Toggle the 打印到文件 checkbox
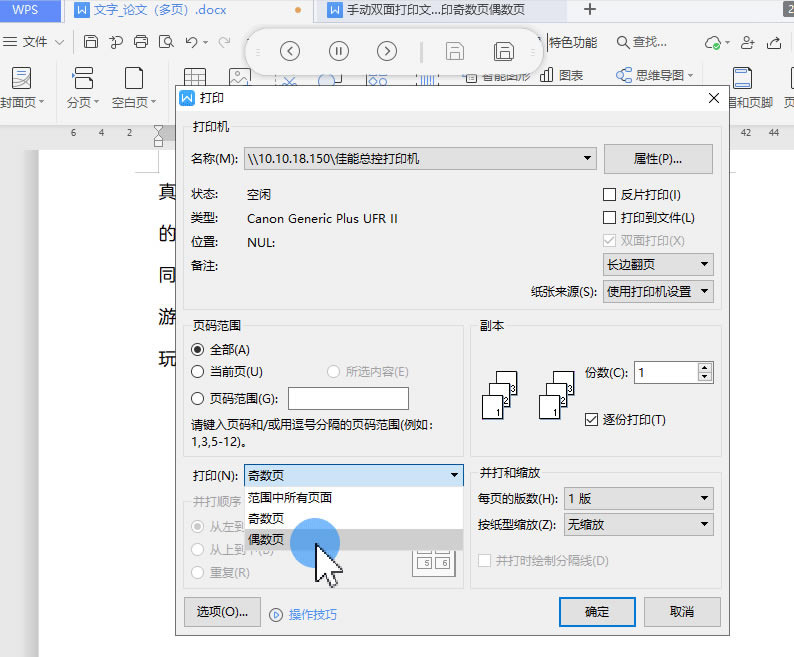The image size is (794, 657). coord(609,218)
